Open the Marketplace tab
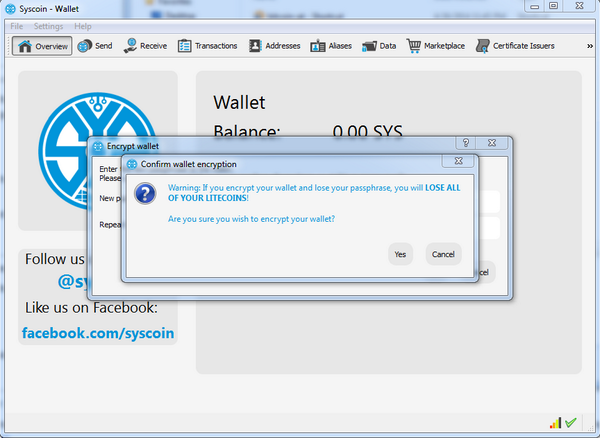Viewport: 600px width, 438px height. coord(435,46)
